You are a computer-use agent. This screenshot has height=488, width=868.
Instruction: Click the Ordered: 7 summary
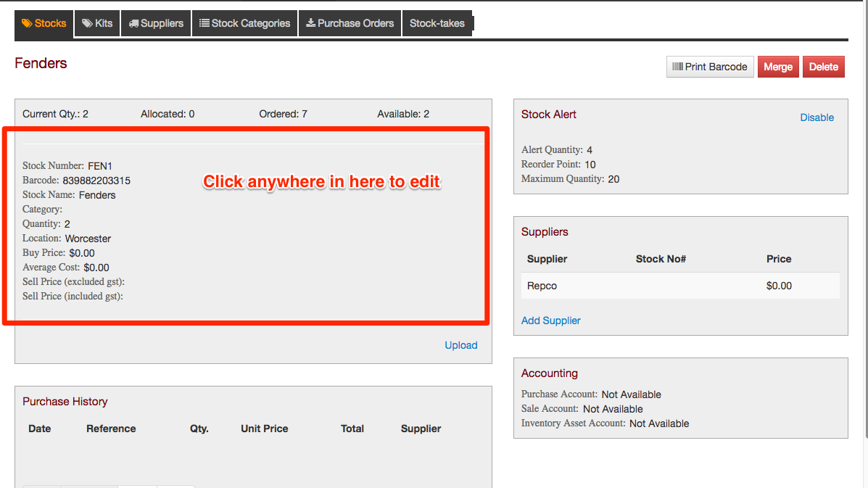point(283,114)
